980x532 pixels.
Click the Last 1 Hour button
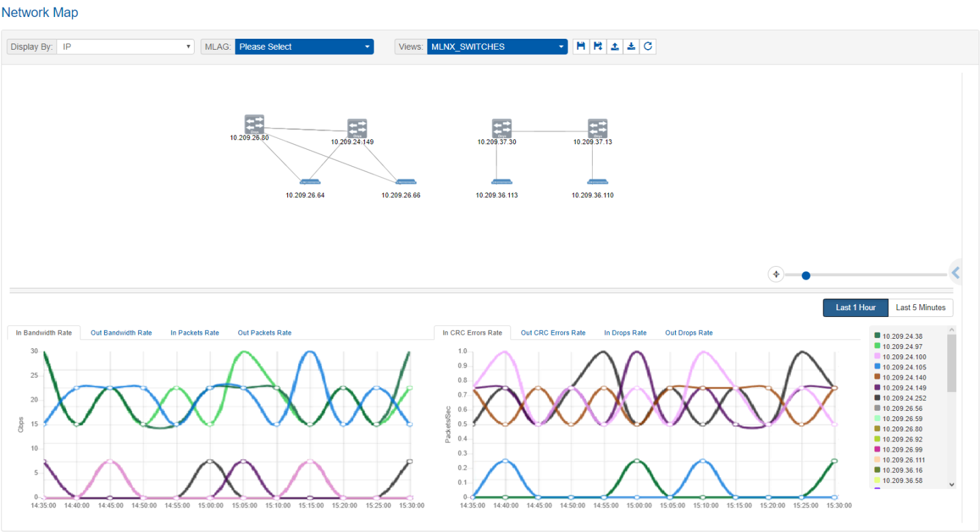point(855,307)
